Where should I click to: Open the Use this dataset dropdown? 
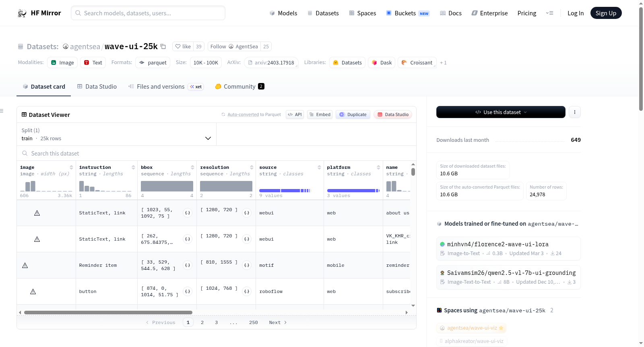pyautogui.click(x=501, y=112)
